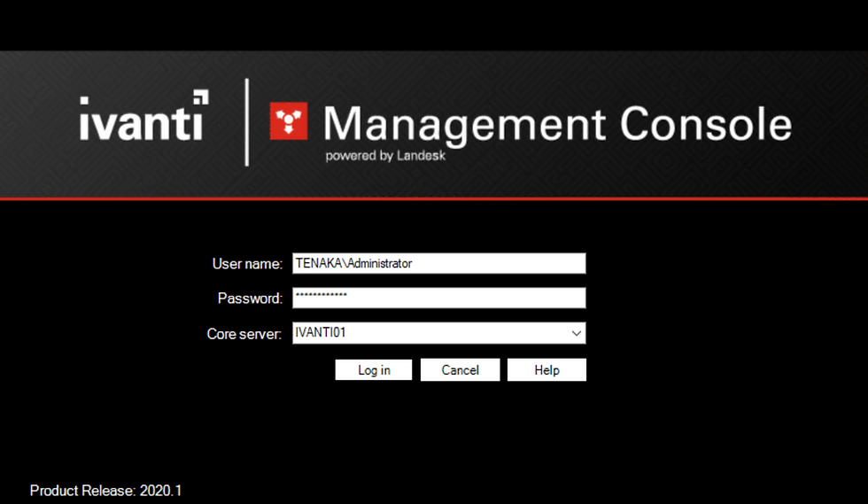Viewport: 868px width, 504px height.
Task: Click the powered by Landesk text
Action: 385,156
